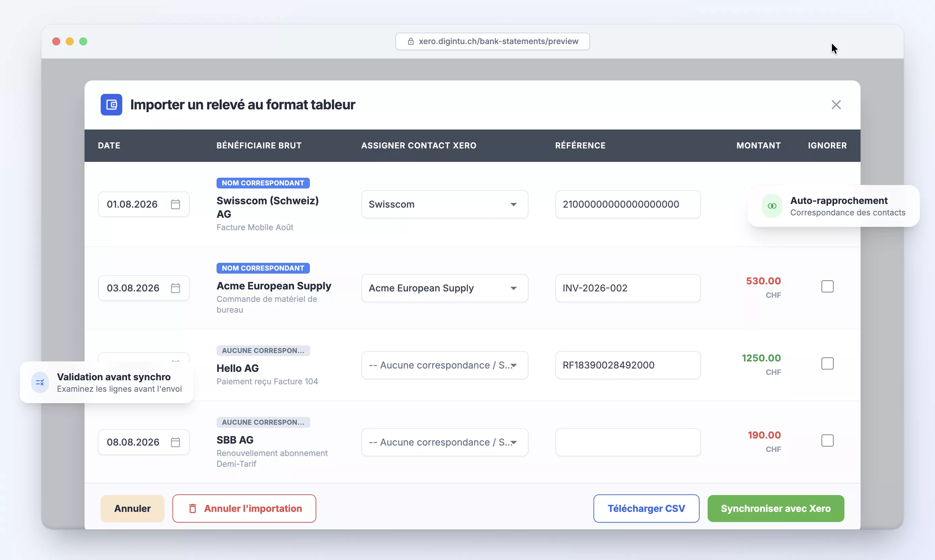The image size is (935, 560).
Task: Close the import dialog with the X
Action: 836,105
